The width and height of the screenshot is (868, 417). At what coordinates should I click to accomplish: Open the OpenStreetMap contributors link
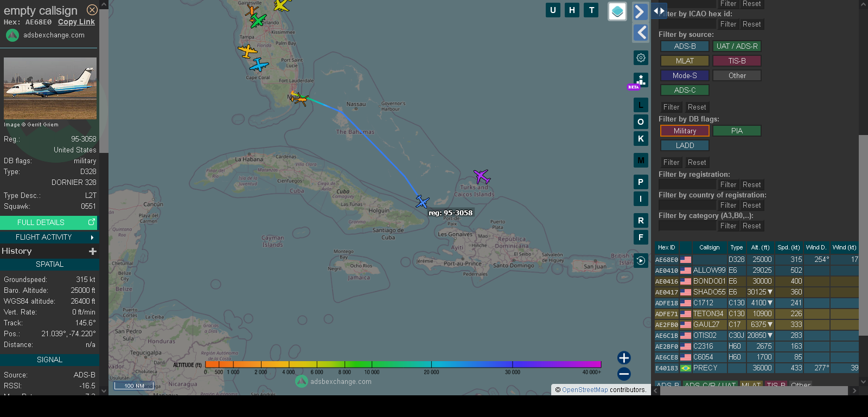click(585, 390)
